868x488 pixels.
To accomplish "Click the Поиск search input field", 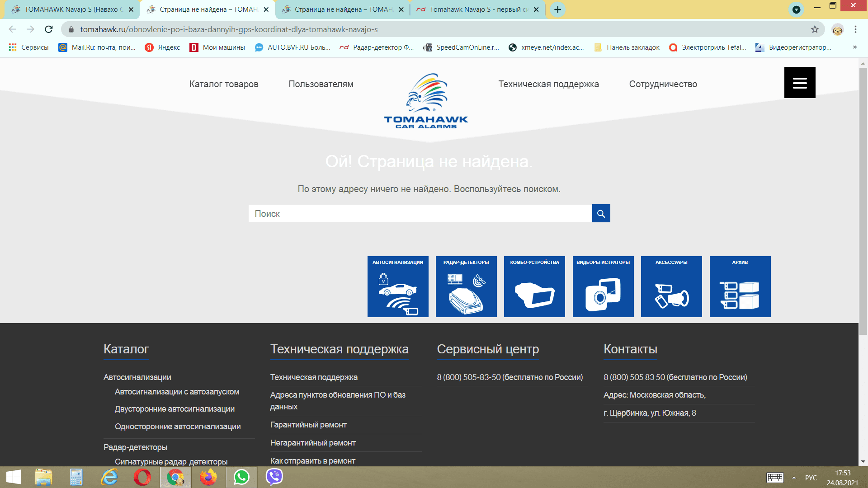I will point(420,213).
